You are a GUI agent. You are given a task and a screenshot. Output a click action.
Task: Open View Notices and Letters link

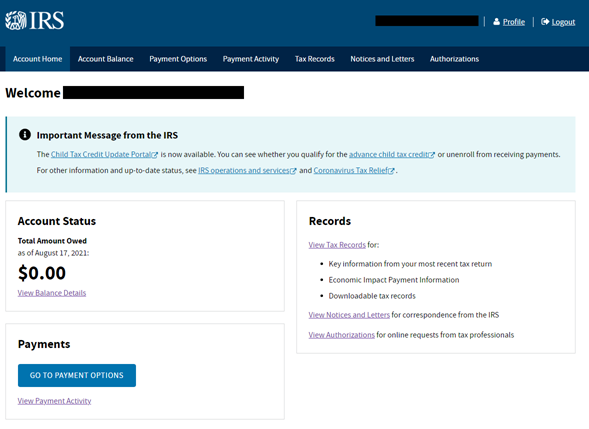point(349,315)
